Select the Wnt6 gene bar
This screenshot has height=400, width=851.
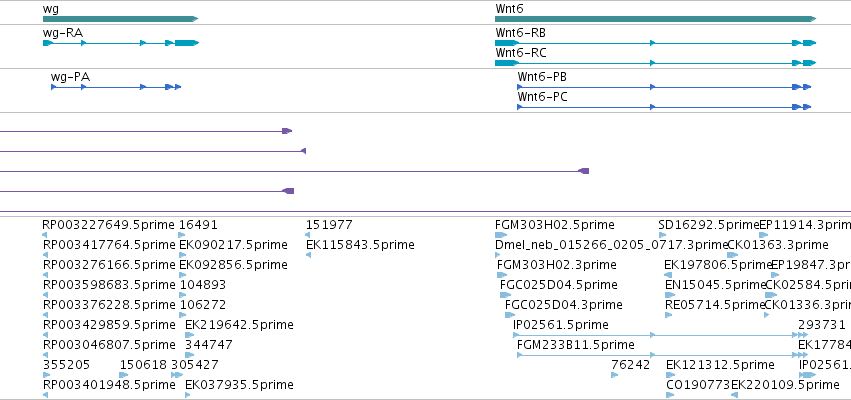[656, 19]
